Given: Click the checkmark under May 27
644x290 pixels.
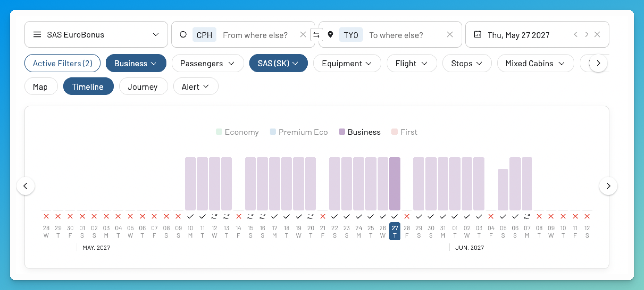Looking at the screenshot, I should pyautogui.click(x=395, y=217).
